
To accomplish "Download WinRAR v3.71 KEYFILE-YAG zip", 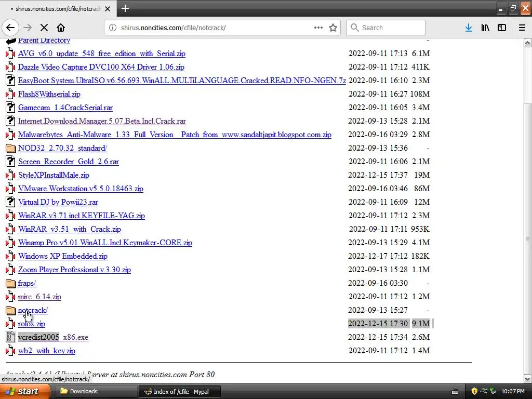I will [82, 216].
